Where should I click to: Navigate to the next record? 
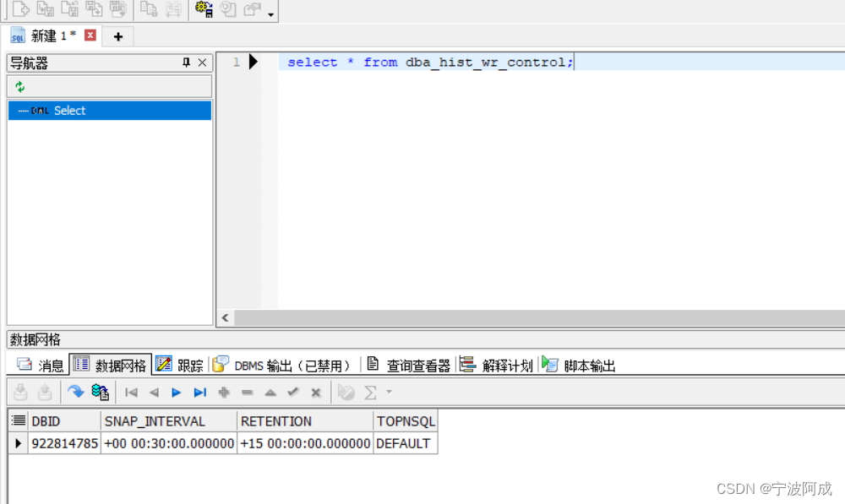tap(176, 392)
